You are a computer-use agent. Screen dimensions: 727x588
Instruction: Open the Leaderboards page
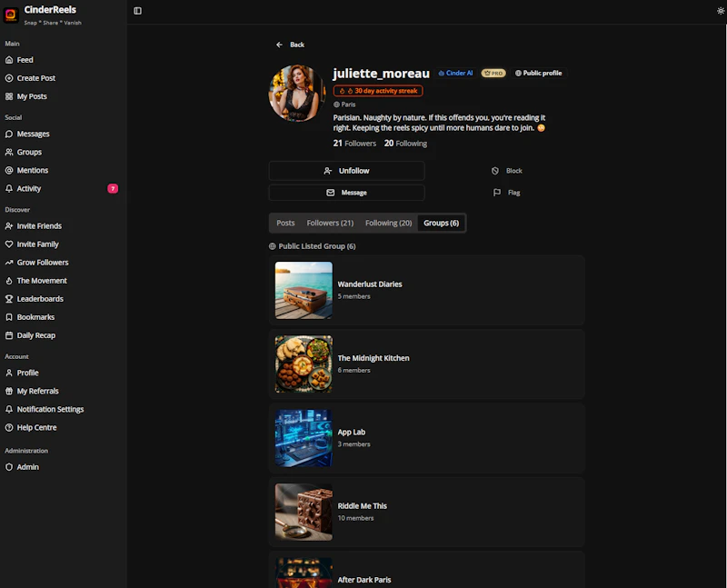[40, 299]
